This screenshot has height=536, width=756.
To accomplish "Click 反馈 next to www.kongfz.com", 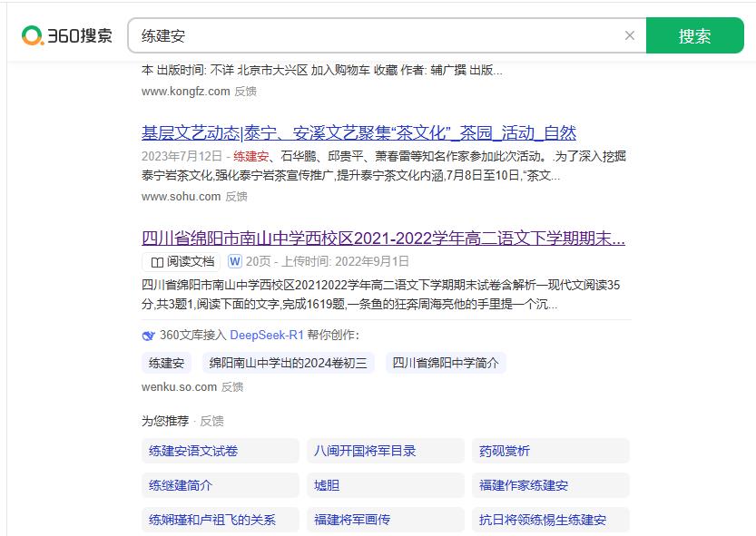I will [245, 91].
